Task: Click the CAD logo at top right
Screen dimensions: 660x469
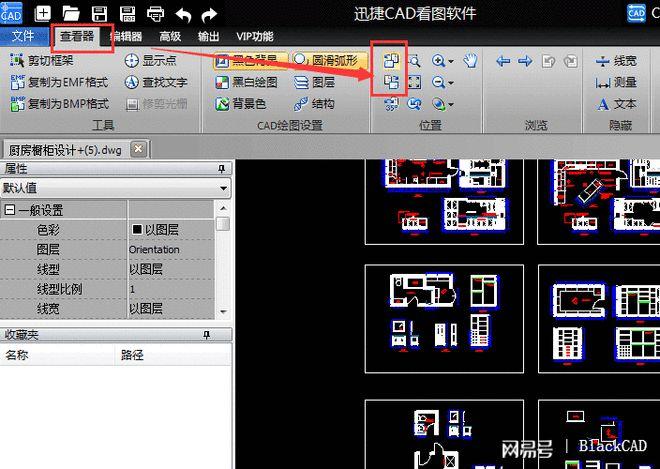Action: point(636,13)
